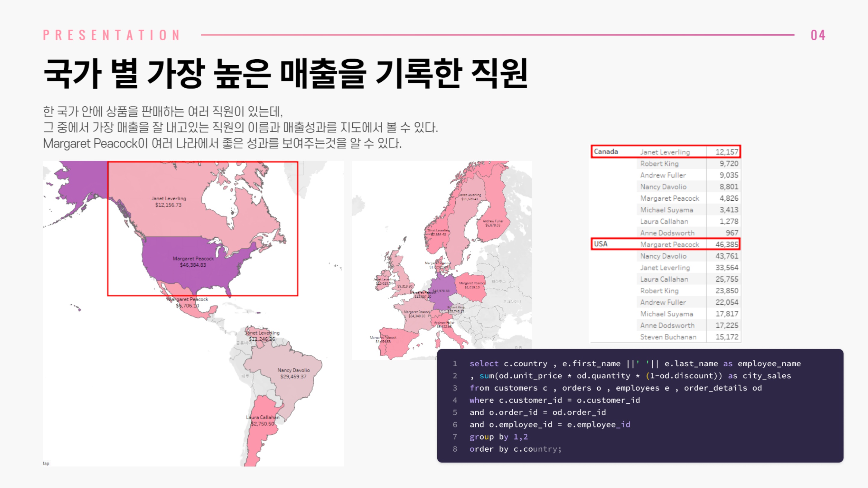Viewport: 868px width, 488px height.
Task: Select the Canada row in sales table
Action: coord(665,152)
